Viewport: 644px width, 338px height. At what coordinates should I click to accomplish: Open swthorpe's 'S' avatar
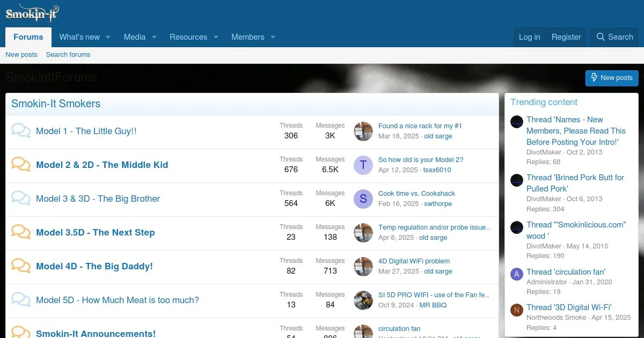[x=363, y=199]
